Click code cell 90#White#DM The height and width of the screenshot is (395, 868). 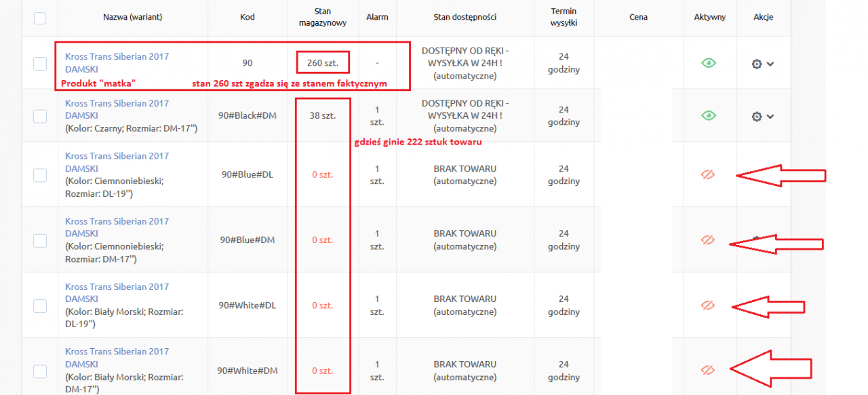point(248,371)
